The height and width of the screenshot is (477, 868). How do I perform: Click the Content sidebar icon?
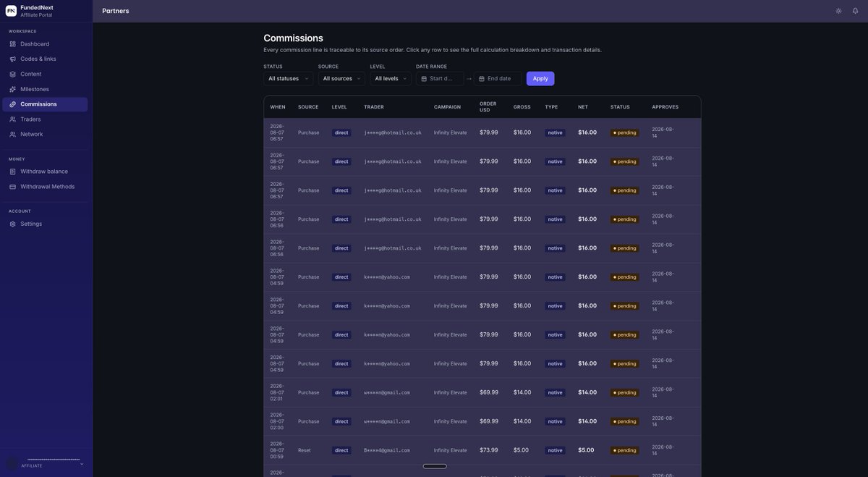click(x=13, y=74)
